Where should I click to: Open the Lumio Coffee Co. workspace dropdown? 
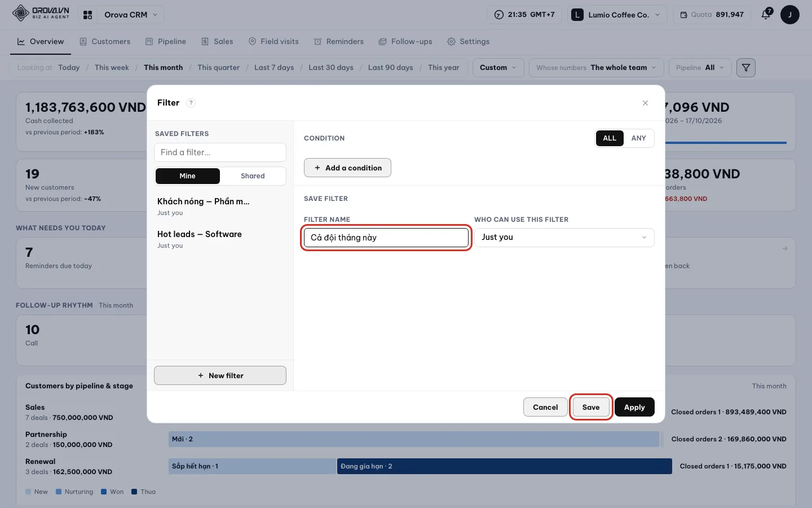[617, 15]
